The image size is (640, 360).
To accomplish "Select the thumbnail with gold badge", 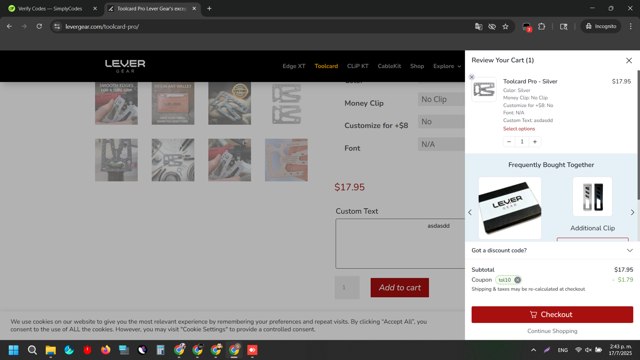I will (x=230, y=103).
